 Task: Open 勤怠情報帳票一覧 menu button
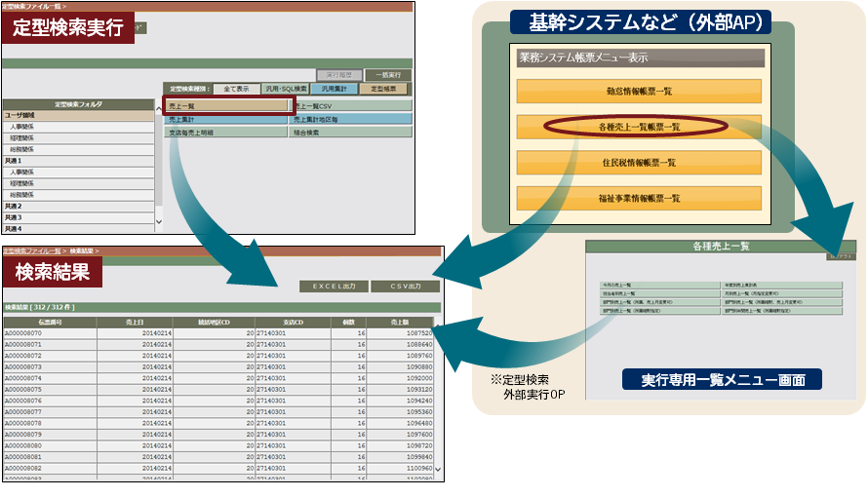639,92
